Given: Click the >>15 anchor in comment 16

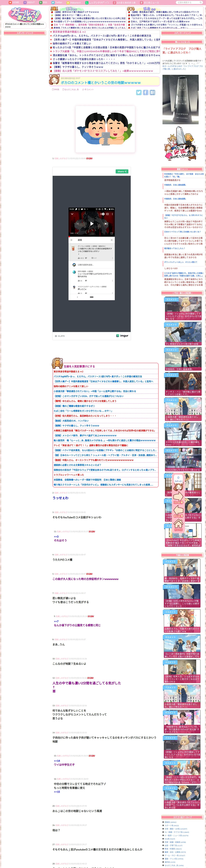Looking at the screenshot, I should pyautogui.click(x=57, y=792).
